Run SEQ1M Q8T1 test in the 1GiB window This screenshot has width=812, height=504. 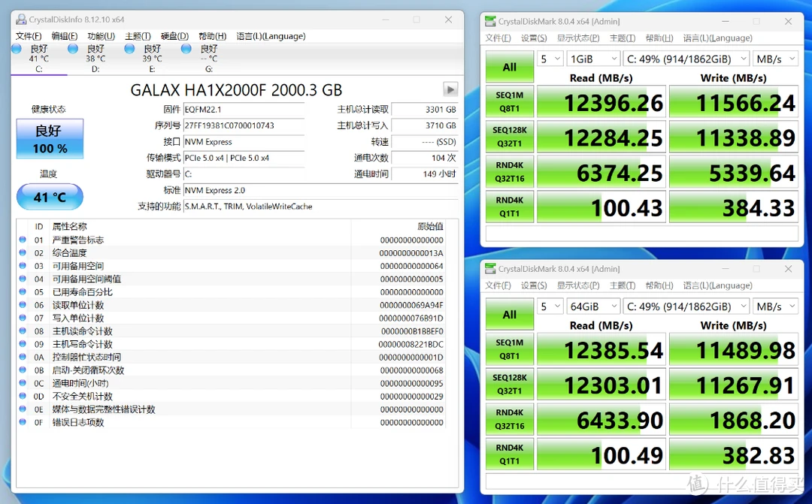pos(510,102)
